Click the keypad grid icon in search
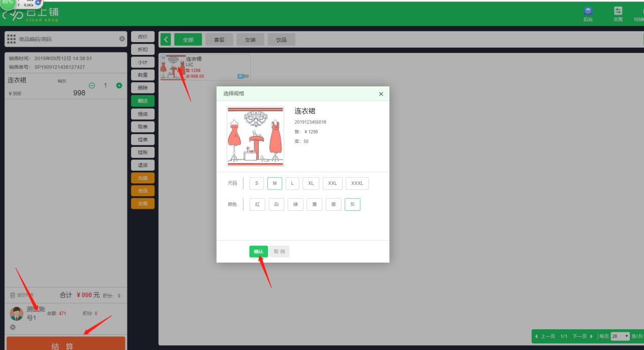Image resolution: width=644 pixels, height=350 pixels. [11, 39]
